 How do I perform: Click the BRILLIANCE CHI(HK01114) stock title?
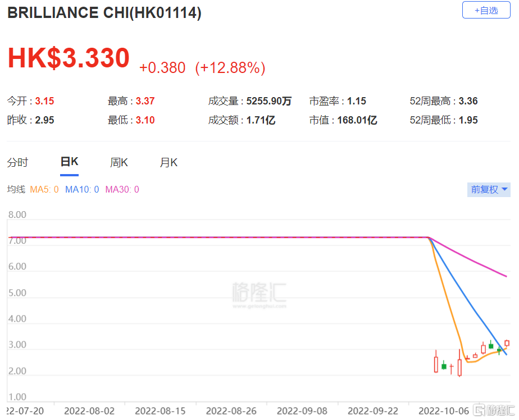[x=104, y=13]
